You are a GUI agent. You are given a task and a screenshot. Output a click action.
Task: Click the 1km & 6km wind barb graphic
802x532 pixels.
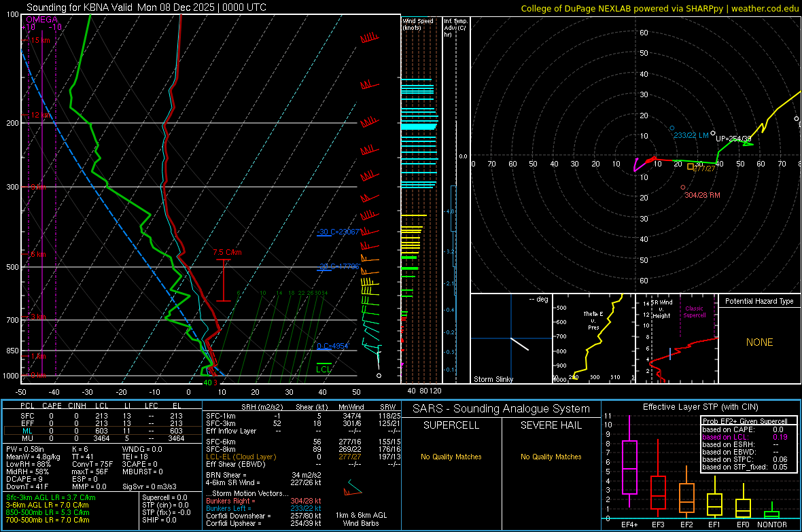(353, 487)
